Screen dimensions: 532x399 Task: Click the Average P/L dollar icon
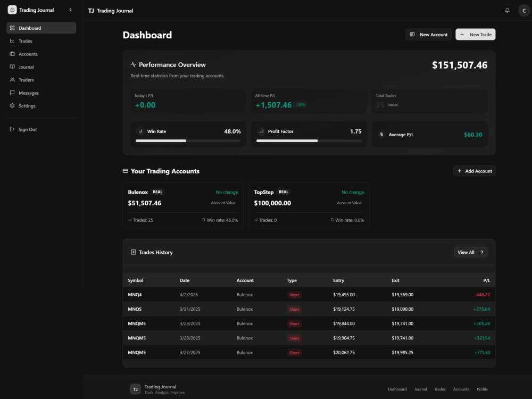381,135
